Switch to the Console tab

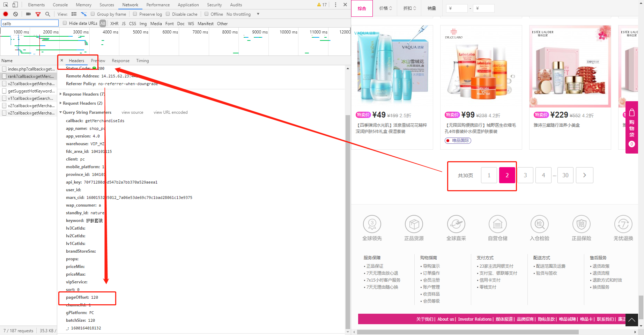(60, 5)
